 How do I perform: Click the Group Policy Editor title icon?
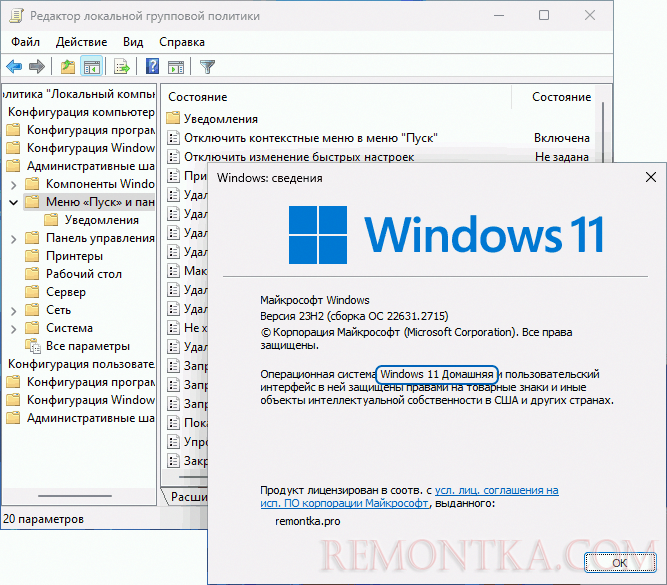16,16
